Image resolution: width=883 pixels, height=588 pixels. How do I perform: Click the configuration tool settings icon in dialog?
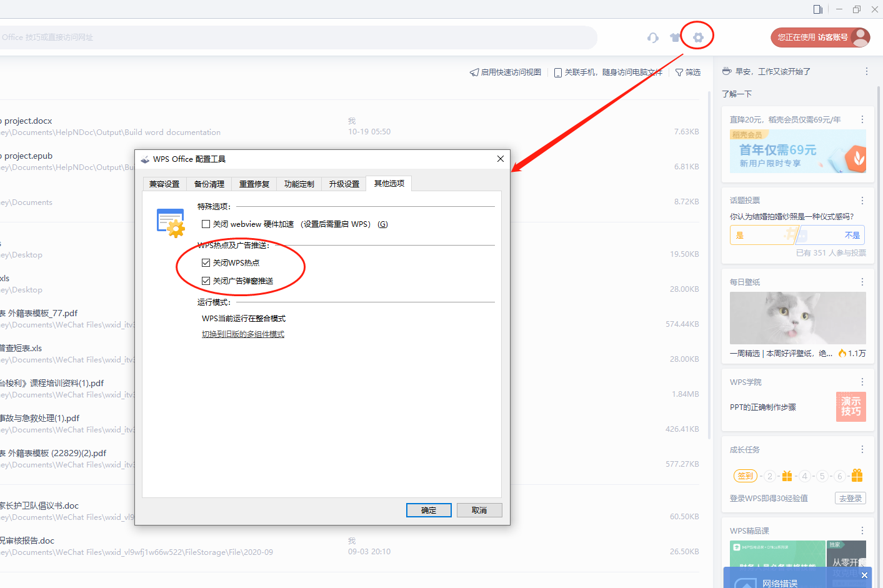coord(171,223)
